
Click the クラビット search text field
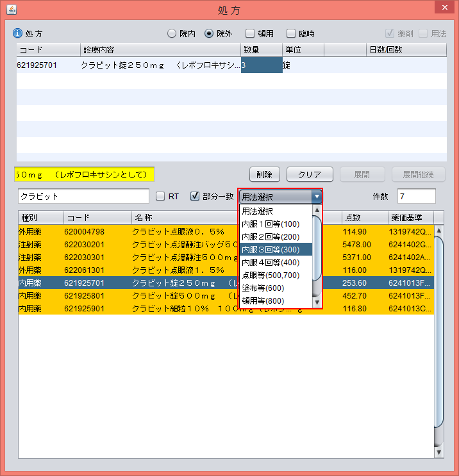pos(83,196)
